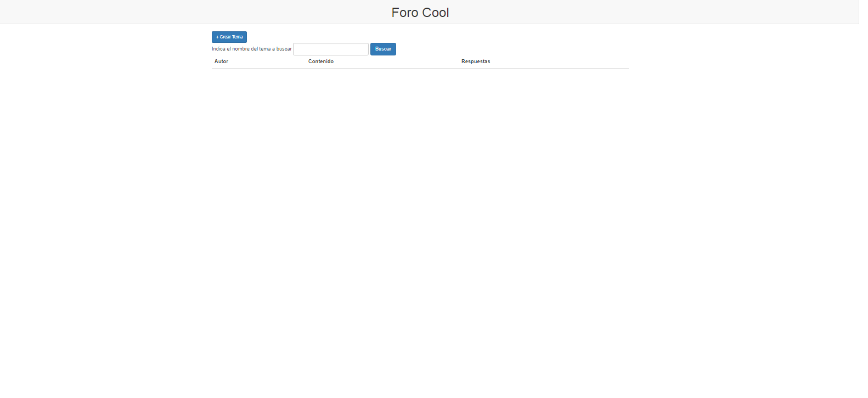Click the word 'Foro' in the header
868x398 pixels.
click(404, 13)
